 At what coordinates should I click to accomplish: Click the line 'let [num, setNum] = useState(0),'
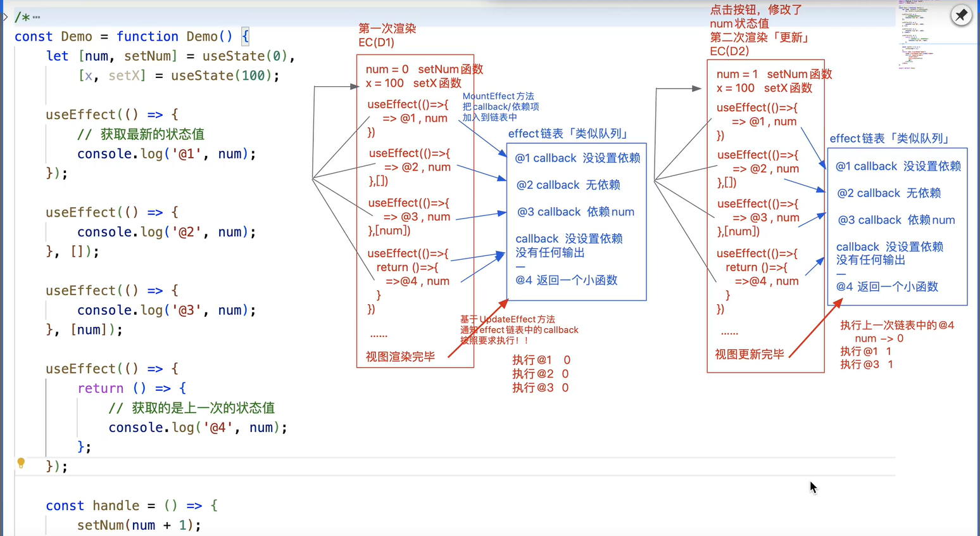(170, 56)
